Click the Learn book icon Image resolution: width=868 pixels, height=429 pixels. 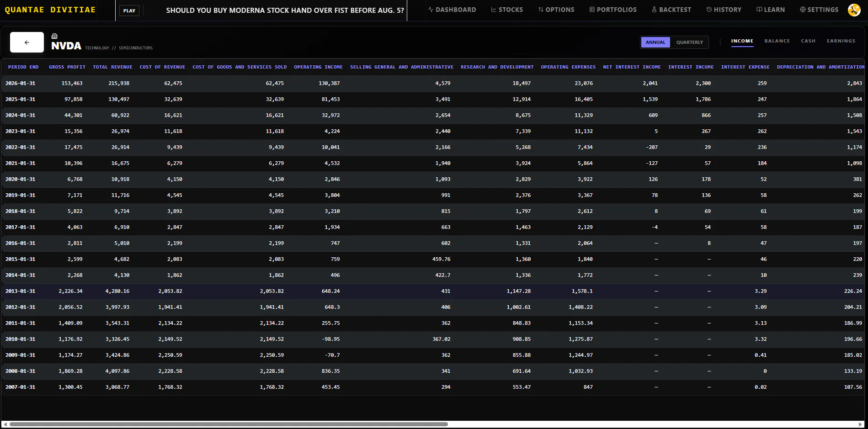[759, 10]
